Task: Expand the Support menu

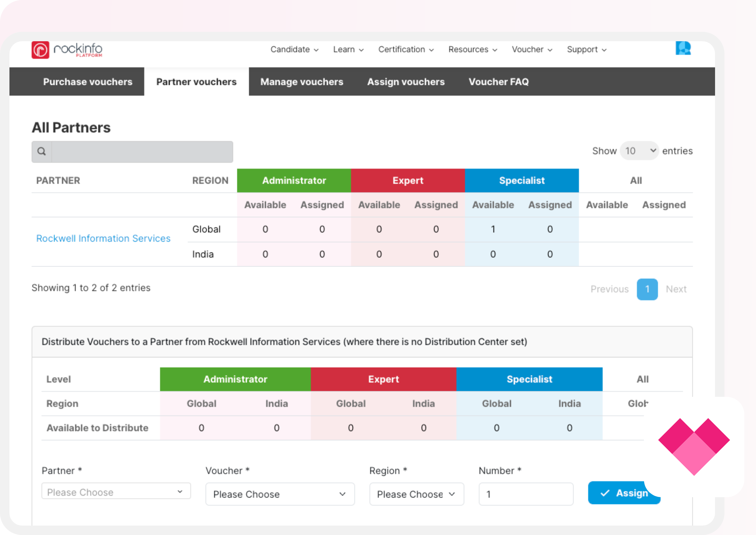Action: (587, 49)
